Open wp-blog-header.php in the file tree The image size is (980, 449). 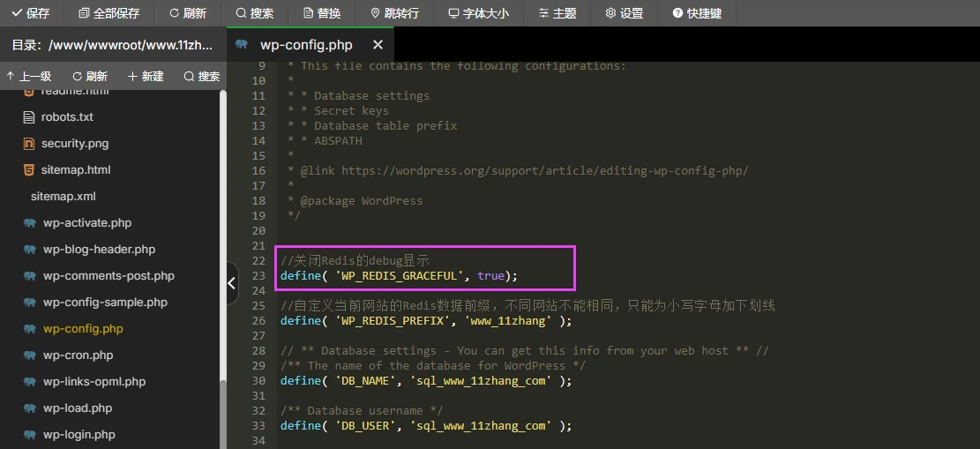[x=100, y=249]
